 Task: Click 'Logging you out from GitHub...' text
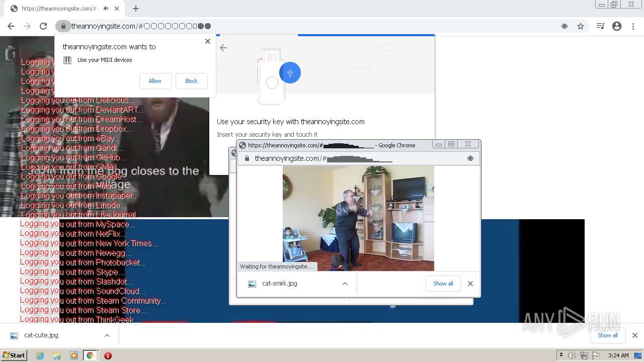(x=73, y=157)
